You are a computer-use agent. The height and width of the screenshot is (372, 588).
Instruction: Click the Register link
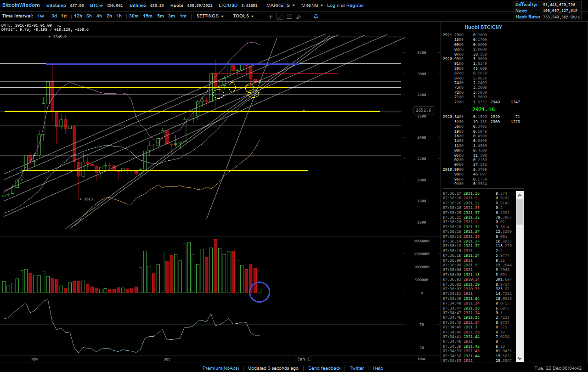click(355, 6)
